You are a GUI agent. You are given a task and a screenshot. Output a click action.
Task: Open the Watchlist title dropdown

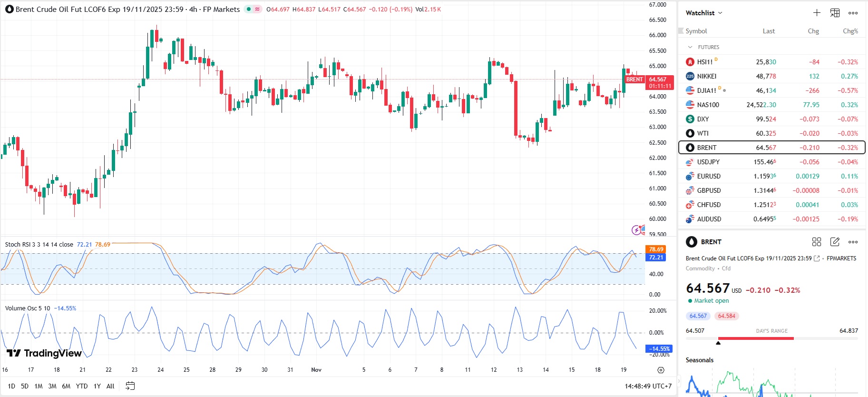click(704, 13)
